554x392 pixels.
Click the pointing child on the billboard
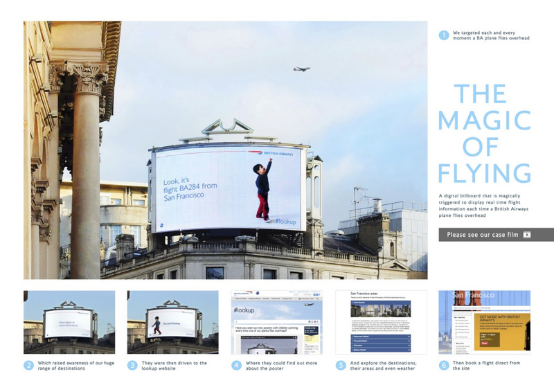[262, 189]
